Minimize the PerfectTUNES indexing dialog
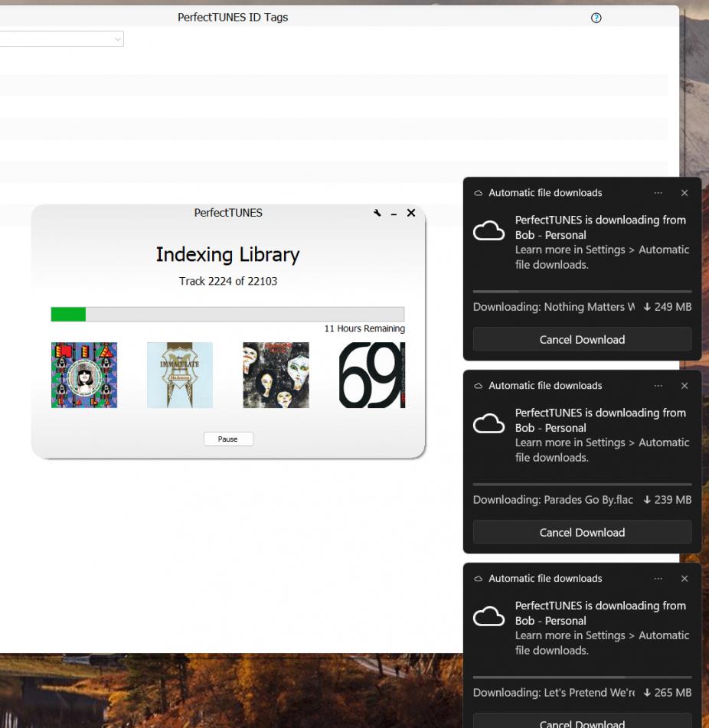 click(394, 214)
